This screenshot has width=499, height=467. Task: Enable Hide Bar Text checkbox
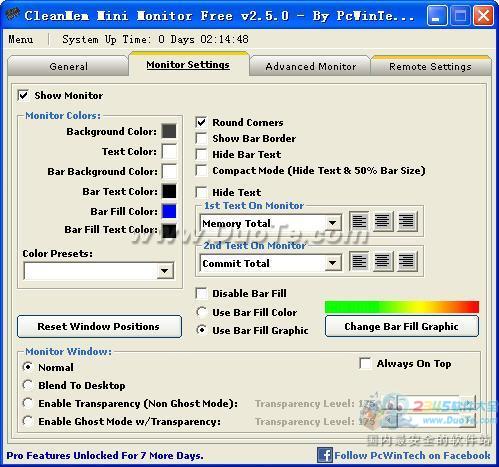201,154
